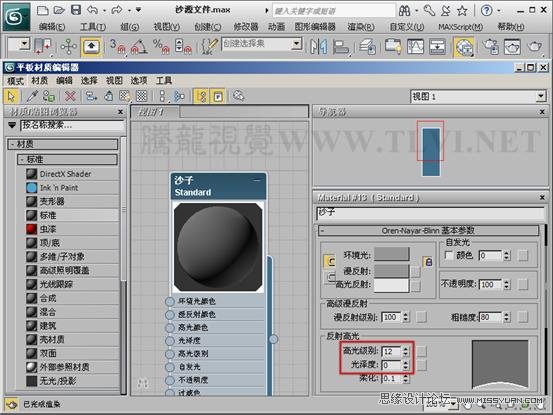Click the map button next to 不透明度

pyautogui.click(x=523, y=285)
